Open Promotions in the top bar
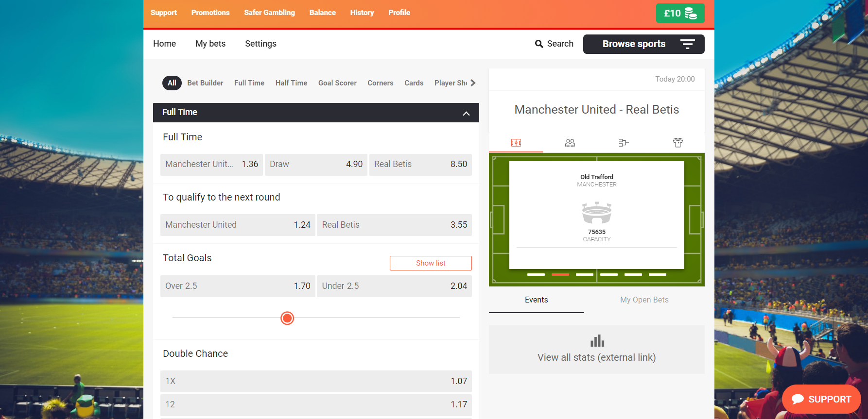 pyautogui.click(x=210, y=13)
